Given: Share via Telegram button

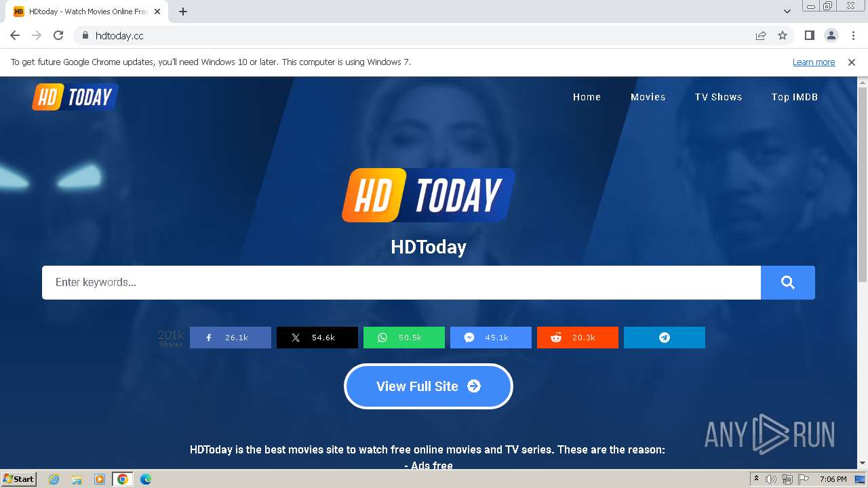Looking at the screenshot, I should tap(665, 338).
